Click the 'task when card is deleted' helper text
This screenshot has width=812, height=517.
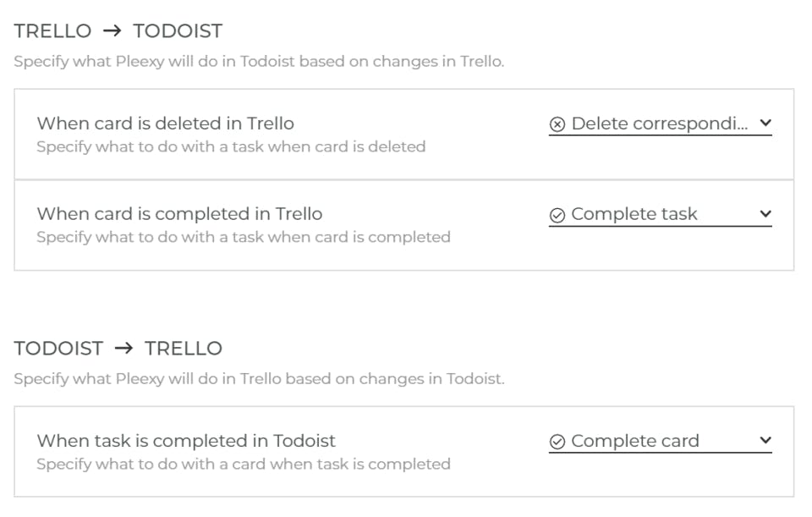tap(231, 146)
